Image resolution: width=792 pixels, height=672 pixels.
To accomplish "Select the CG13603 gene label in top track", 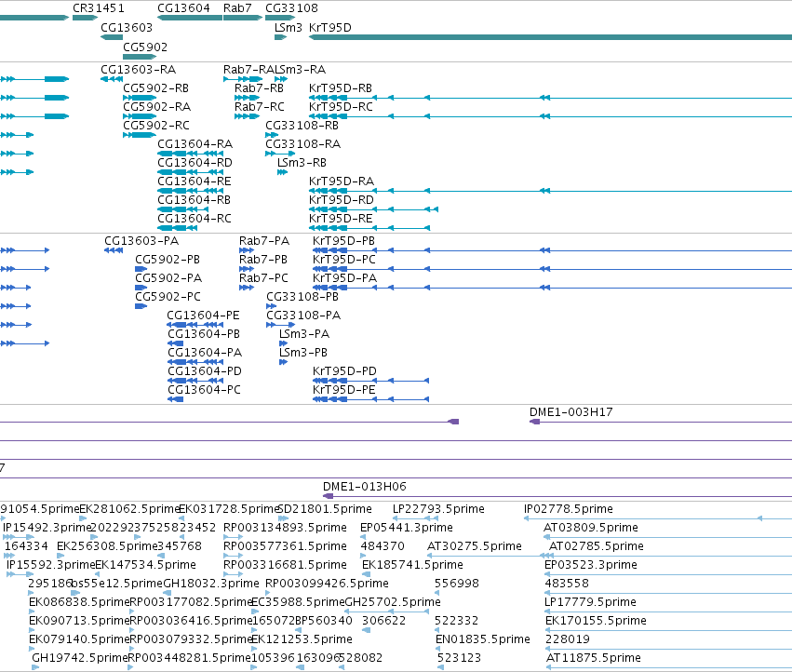I will 127,28.
